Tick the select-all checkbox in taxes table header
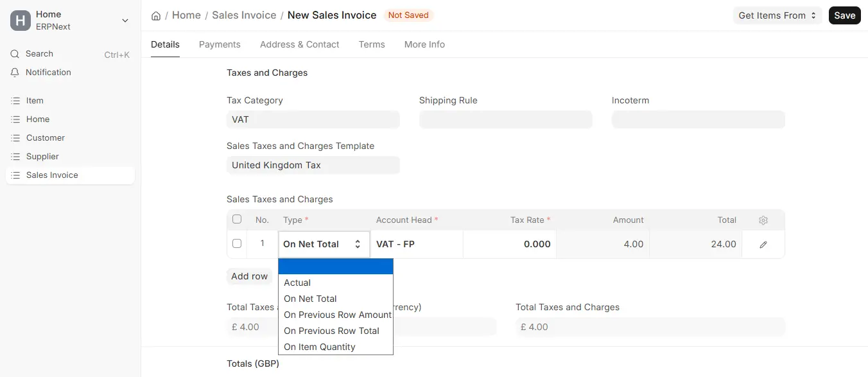The image size is (868, 377). coord(237,219)
